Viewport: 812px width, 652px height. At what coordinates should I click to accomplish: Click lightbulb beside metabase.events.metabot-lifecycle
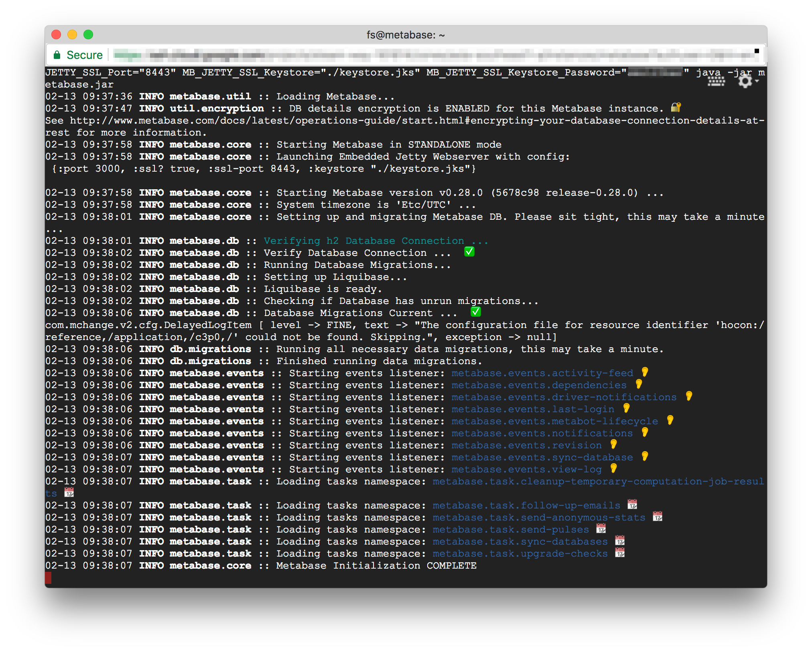pos(670,420)
